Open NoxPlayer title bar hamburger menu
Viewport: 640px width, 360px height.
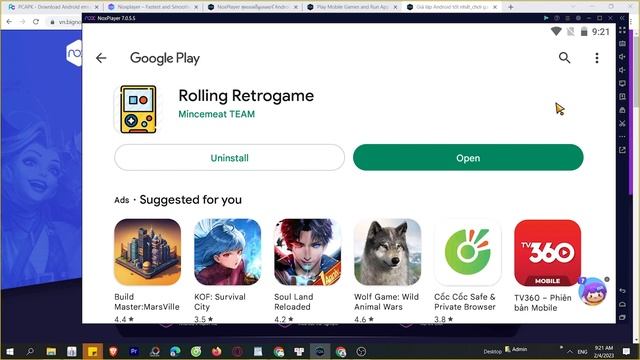point(567,18)
